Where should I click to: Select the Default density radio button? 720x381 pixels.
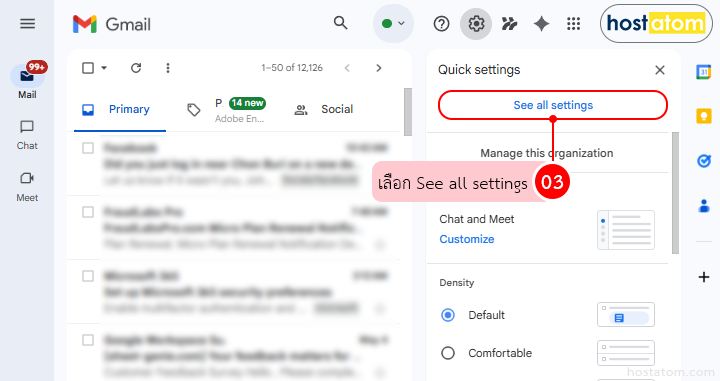[448, 315]
